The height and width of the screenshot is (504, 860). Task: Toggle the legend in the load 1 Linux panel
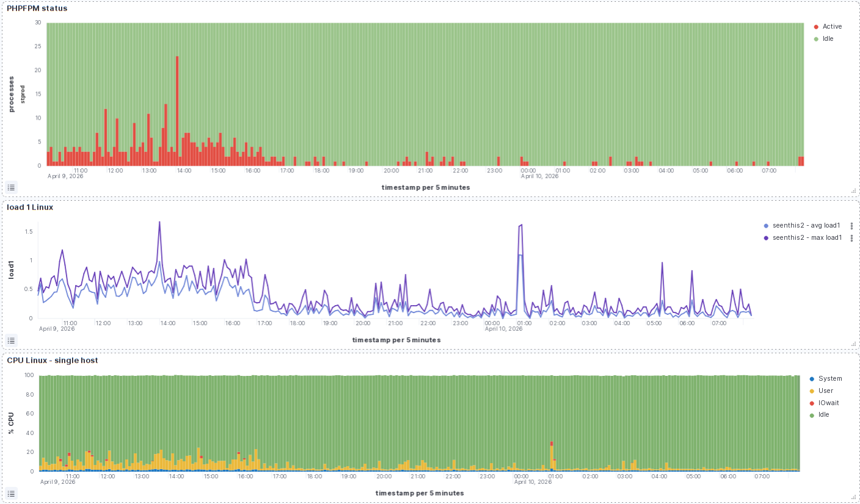pyautogui.click(x=11, y=340)
